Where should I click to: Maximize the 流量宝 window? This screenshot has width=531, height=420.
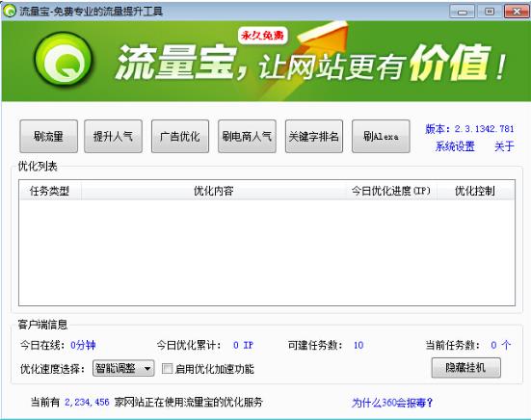pos(490,12)
